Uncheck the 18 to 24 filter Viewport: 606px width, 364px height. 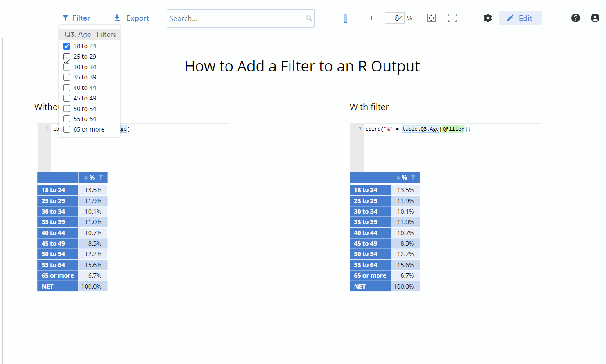(x=67, y=46)
